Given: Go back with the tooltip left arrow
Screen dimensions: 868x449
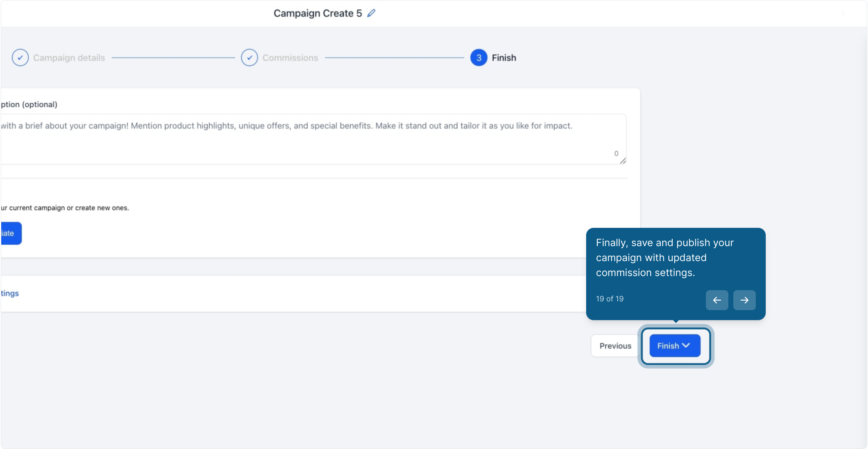Looking at the screenshot, I should click(x=717, y=300).
